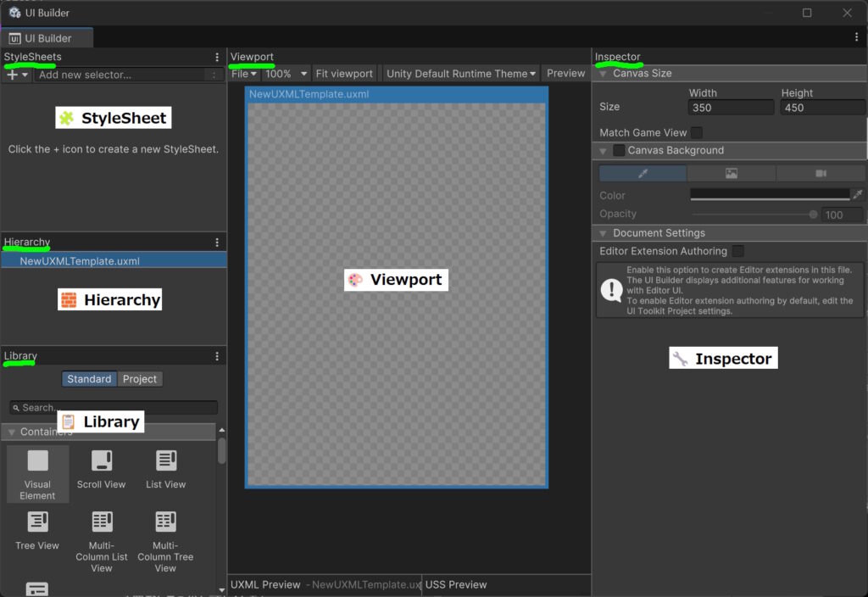Click the Preview button in toolbar
Image resolution: width=868 pixels, height=597 pixels.
click(565, 73)
